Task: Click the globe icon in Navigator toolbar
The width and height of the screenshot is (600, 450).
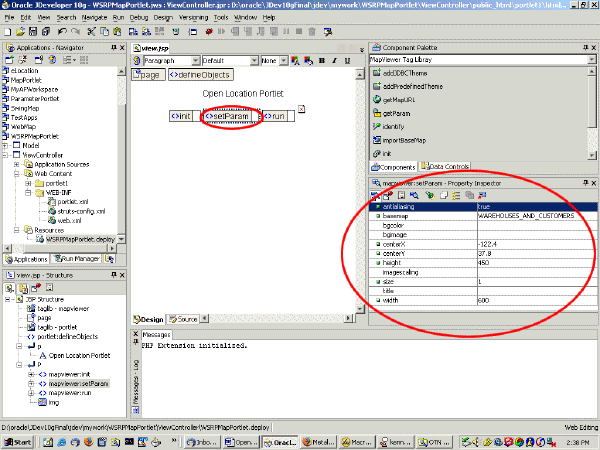Action: (52, 60)
